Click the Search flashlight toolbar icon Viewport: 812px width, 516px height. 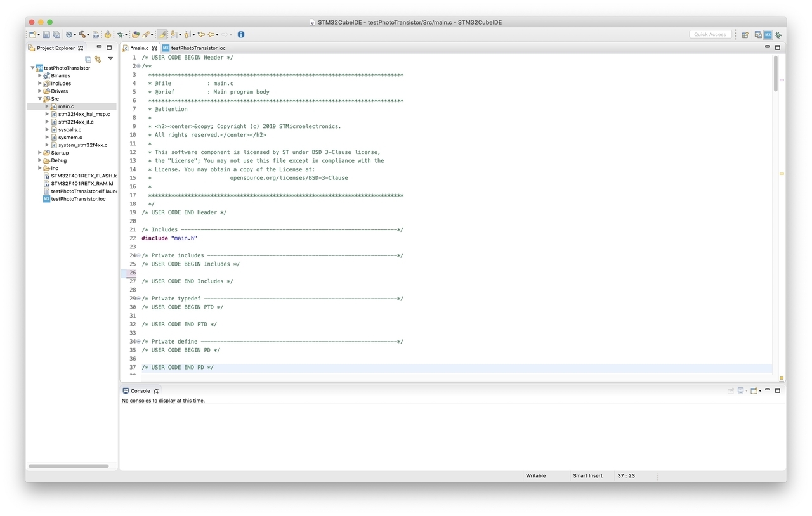pyautogui.click(x=146, y=35)
